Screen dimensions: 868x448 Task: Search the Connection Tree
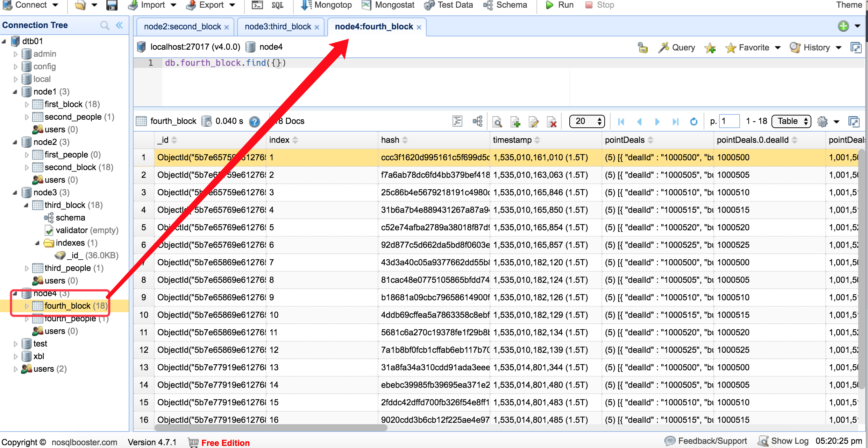coord(105,25)
